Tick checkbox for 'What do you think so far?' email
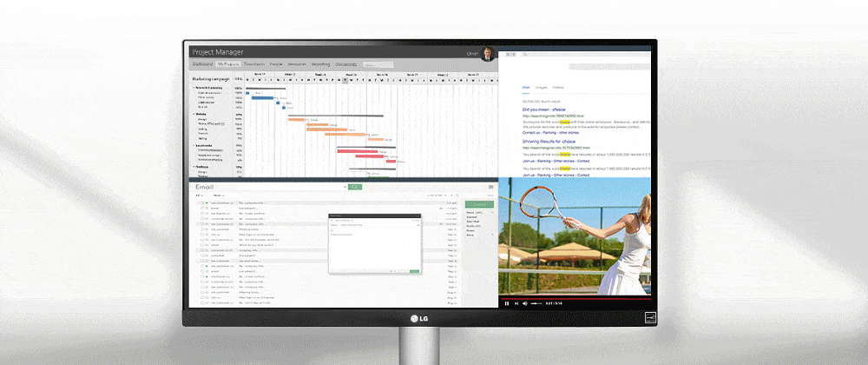 click(x=202, y=245)
